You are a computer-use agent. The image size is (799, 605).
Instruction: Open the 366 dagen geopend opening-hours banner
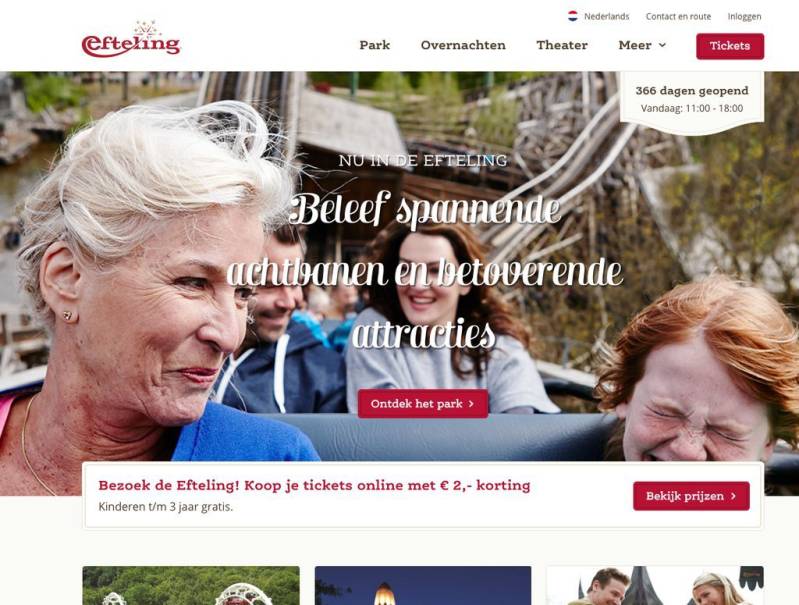[691, 100]
